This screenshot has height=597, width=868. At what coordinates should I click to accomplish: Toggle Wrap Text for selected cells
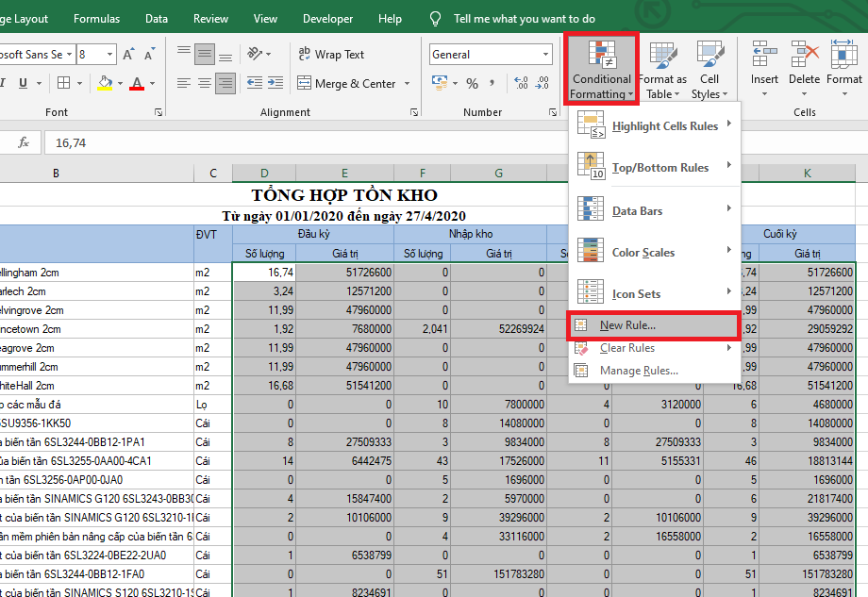click(330, 55)
